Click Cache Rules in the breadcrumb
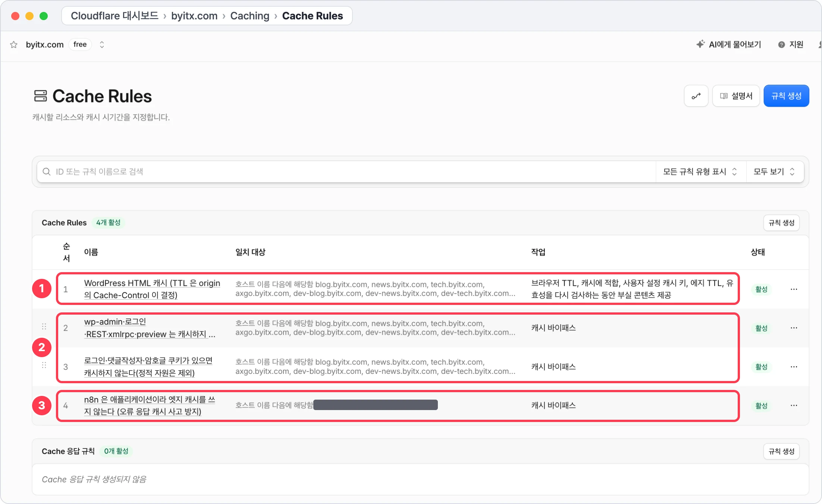Image resolution: width=822 pixels, height=504 pixels. 312,16
